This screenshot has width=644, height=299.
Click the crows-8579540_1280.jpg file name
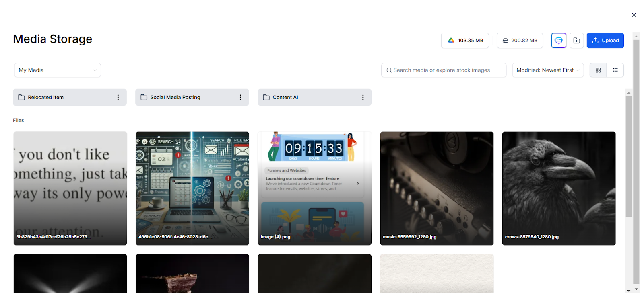pos(532,237)
